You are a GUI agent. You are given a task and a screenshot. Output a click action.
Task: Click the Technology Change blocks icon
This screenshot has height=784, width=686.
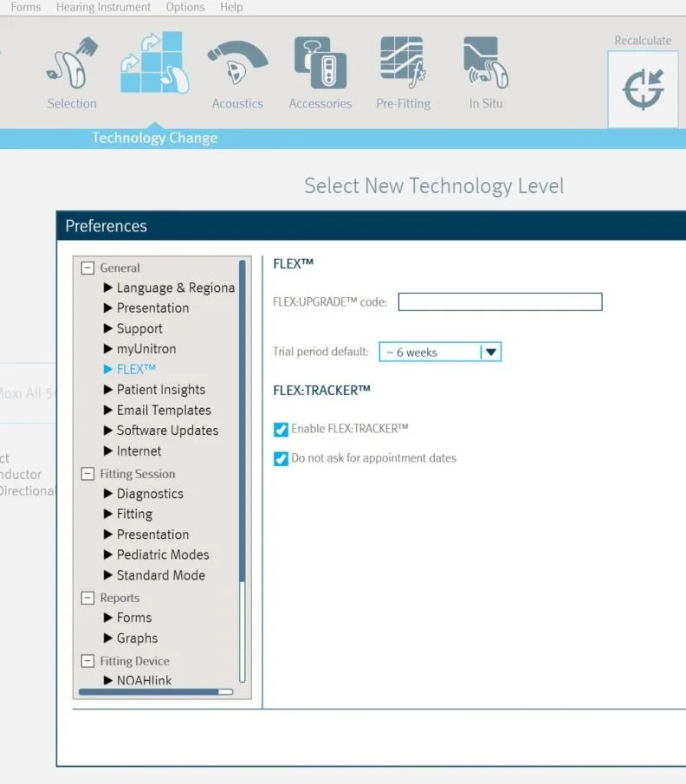click(154, 63)
